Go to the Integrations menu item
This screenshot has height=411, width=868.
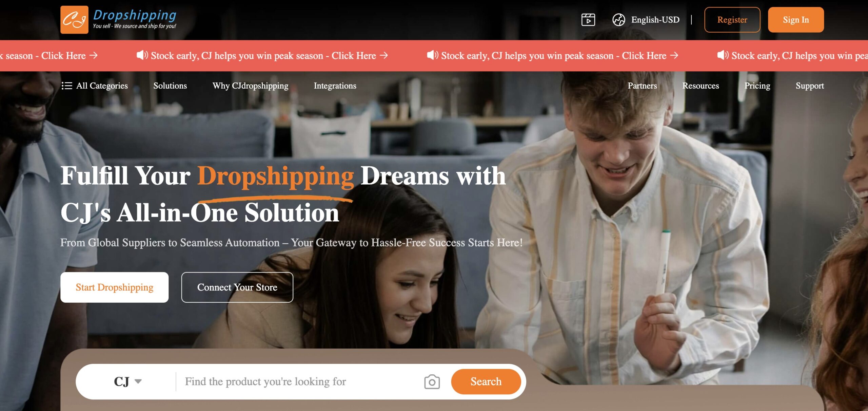[335, 86]
